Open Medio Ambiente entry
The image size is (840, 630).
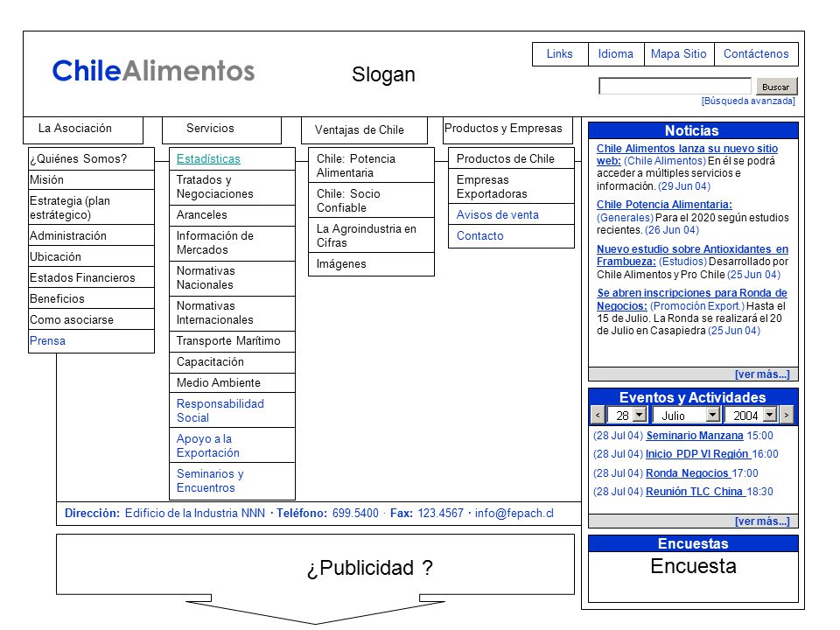[233, 383]
